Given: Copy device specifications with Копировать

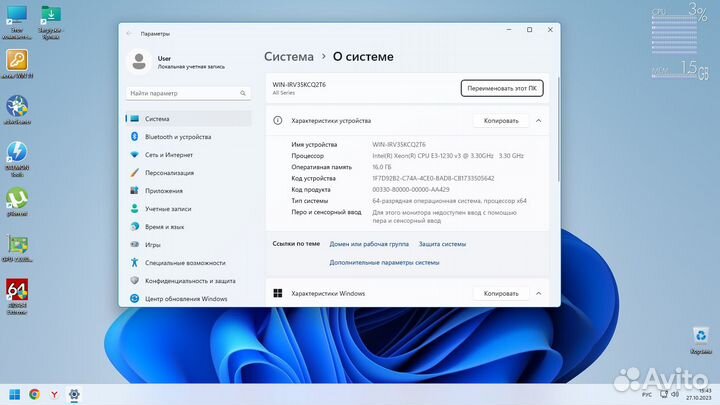Looking at the screenshot, I should click(501, 121).
